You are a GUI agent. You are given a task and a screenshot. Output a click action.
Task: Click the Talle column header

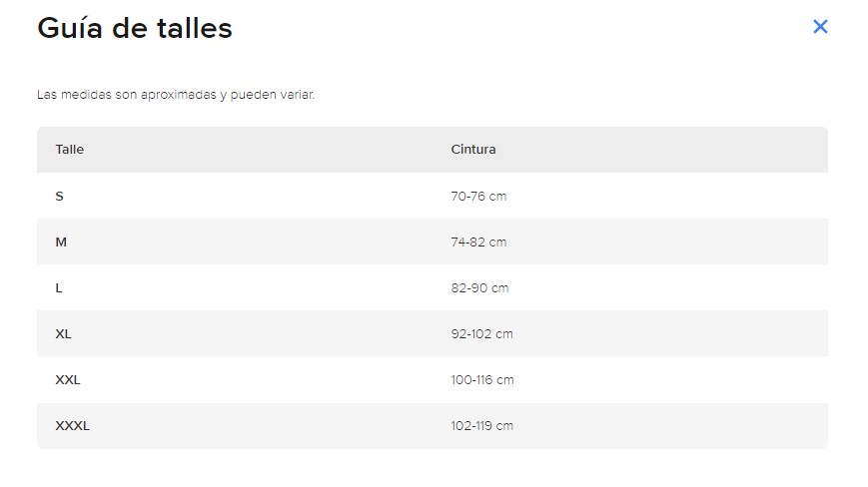click(x=70, y=150)
